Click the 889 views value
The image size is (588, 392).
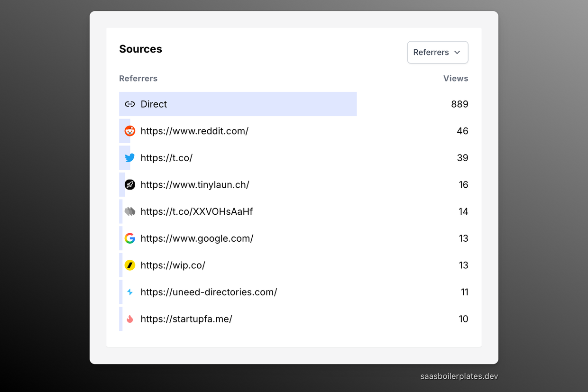[459, 104]
